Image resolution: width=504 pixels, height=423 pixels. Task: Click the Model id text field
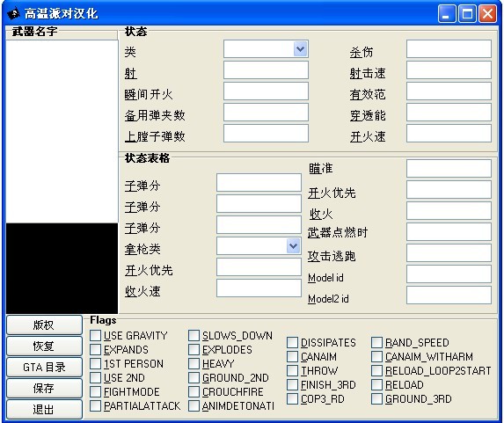[449, 274]
